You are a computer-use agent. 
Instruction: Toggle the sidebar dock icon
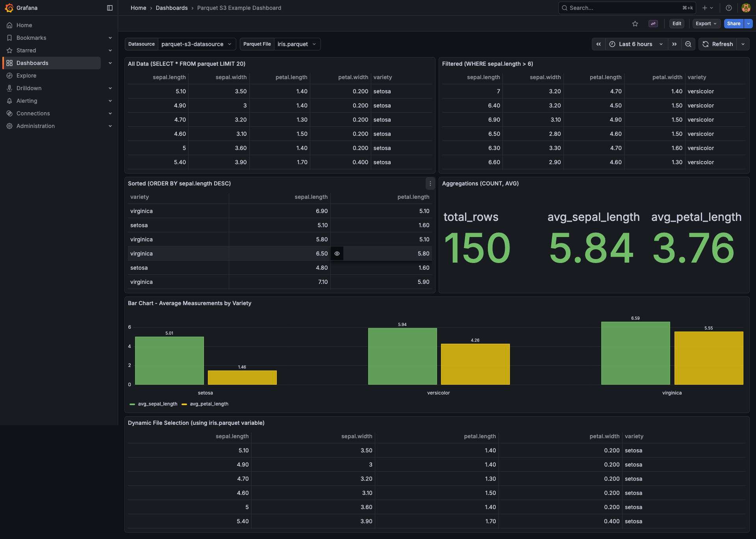110,8
